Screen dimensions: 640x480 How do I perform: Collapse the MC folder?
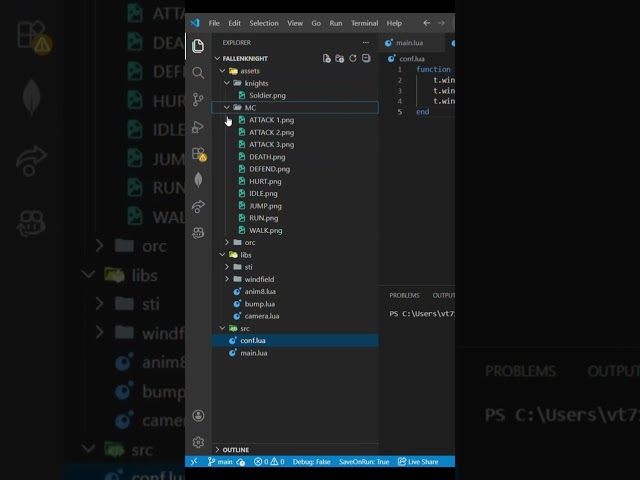tap(295, 108)
